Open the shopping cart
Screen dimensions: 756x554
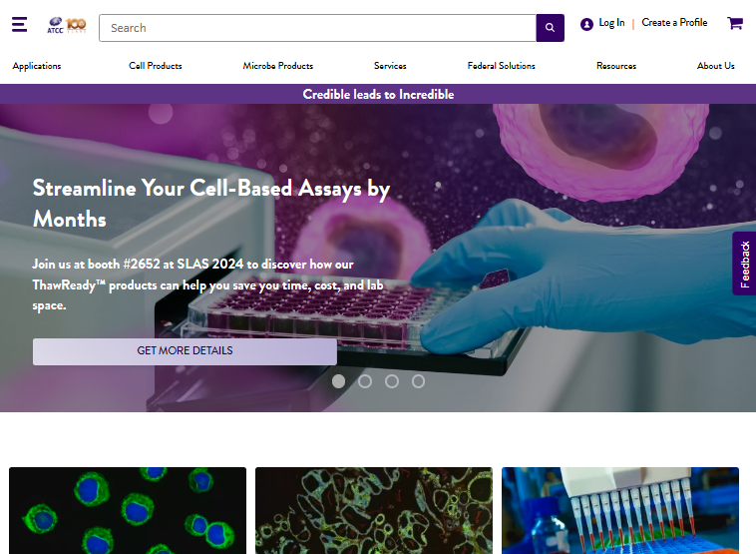pos(735,23)
